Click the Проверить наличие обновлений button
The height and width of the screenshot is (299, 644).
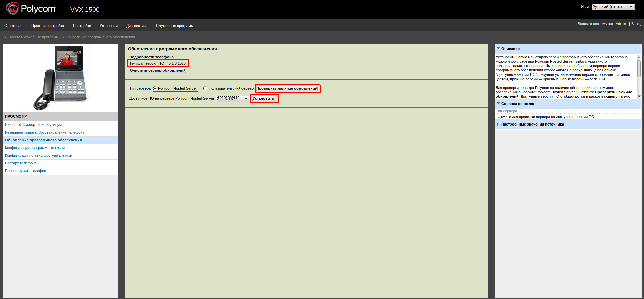click(x=287, y=89)
